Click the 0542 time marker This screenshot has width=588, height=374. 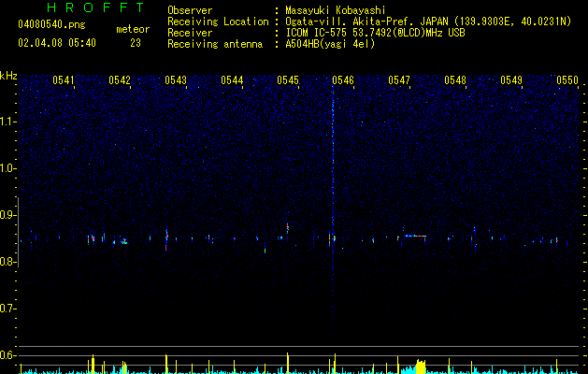coord(120,80)
